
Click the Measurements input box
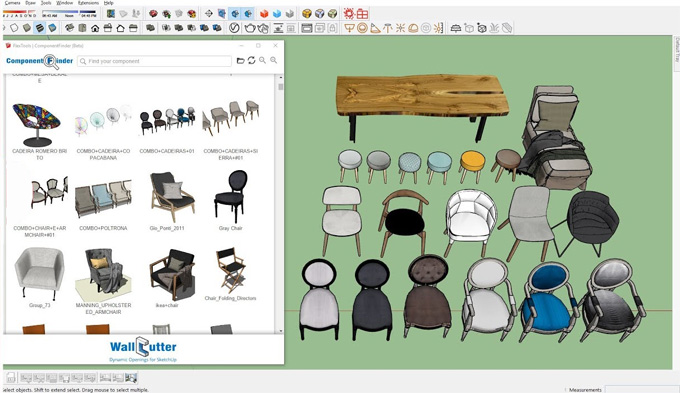641,389
